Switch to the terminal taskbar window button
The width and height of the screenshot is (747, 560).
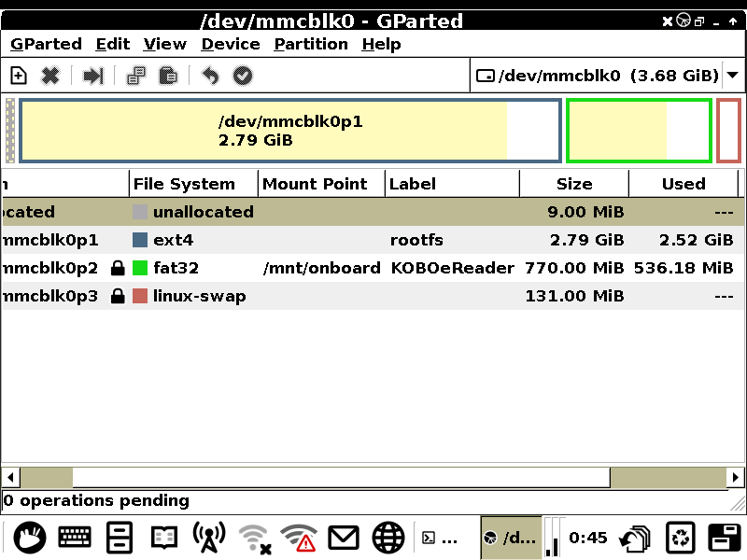pos(440,539)
